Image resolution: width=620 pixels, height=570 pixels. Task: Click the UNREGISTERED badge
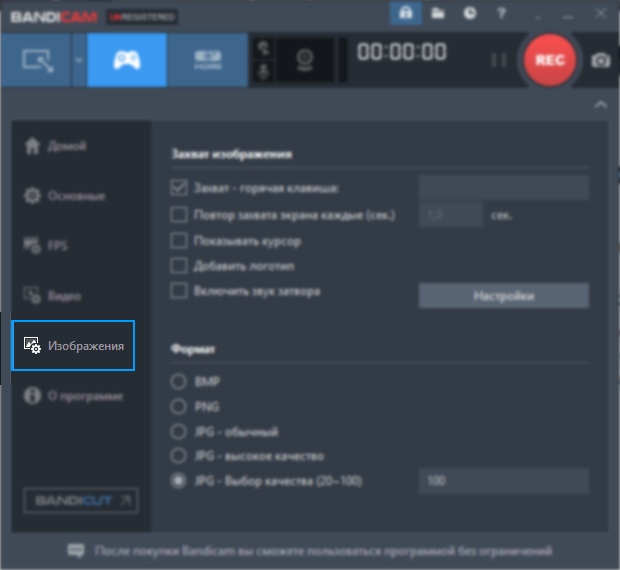(142, 17)
